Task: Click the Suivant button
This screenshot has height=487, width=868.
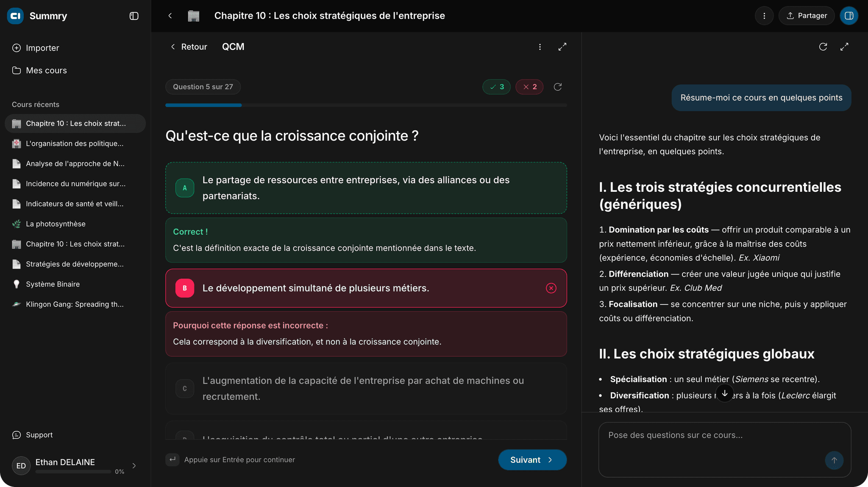Action: click(x=532, y=460)
